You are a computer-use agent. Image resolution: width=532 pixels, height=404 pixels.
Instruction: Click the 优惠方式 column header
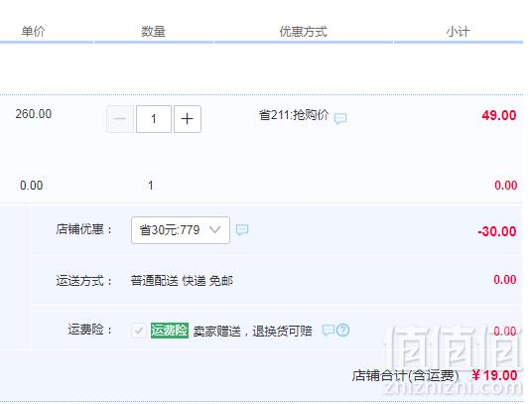pyautogui.click(x=304, y=32)
